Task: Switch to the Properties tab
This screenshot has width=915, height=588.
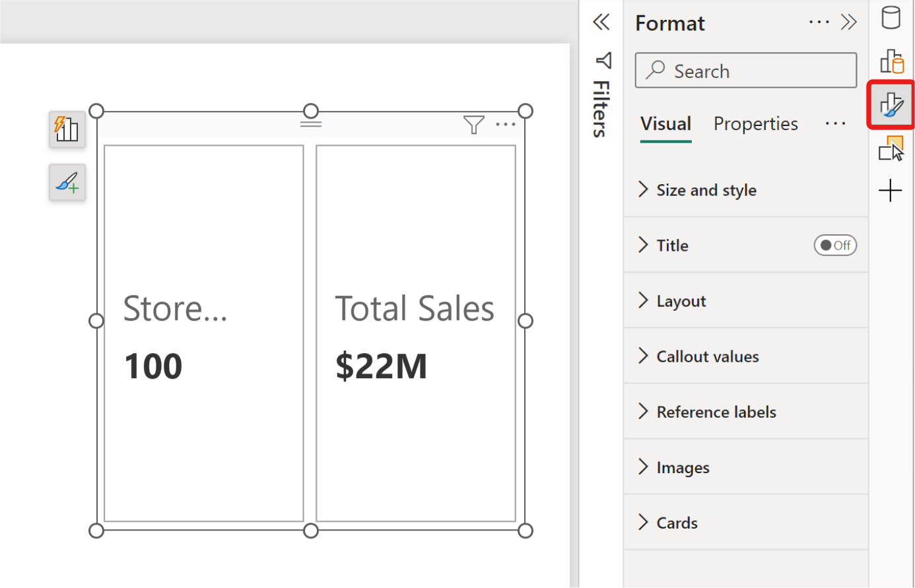Action: (755, 124)
